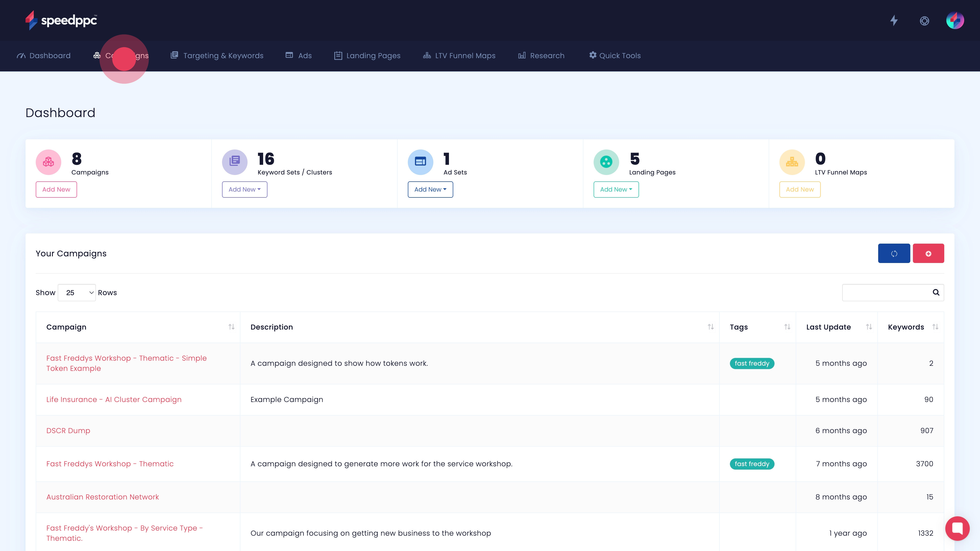Click Add New under Campaigns
This screenshot has width=980, height=551.
tap(56, 189)
